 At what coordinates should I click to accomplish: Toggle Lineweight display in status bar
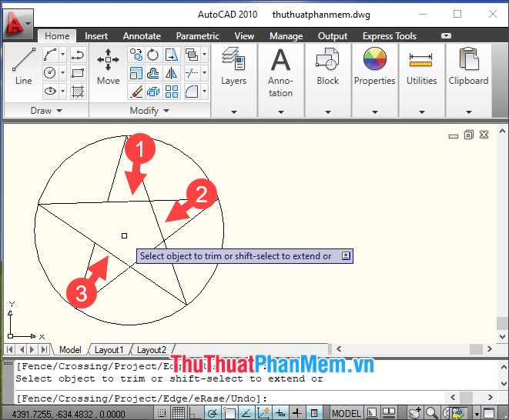tap(296, 413)
